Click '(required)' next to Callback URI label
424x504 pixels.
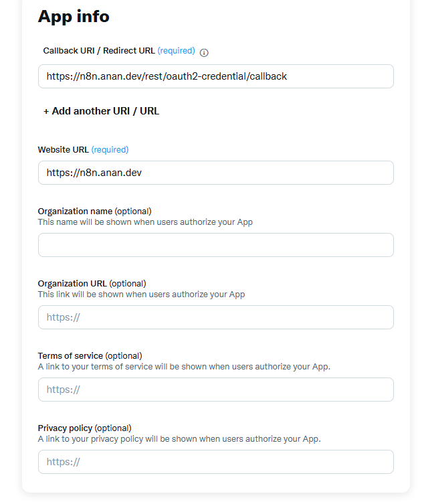tap(177, 51)
